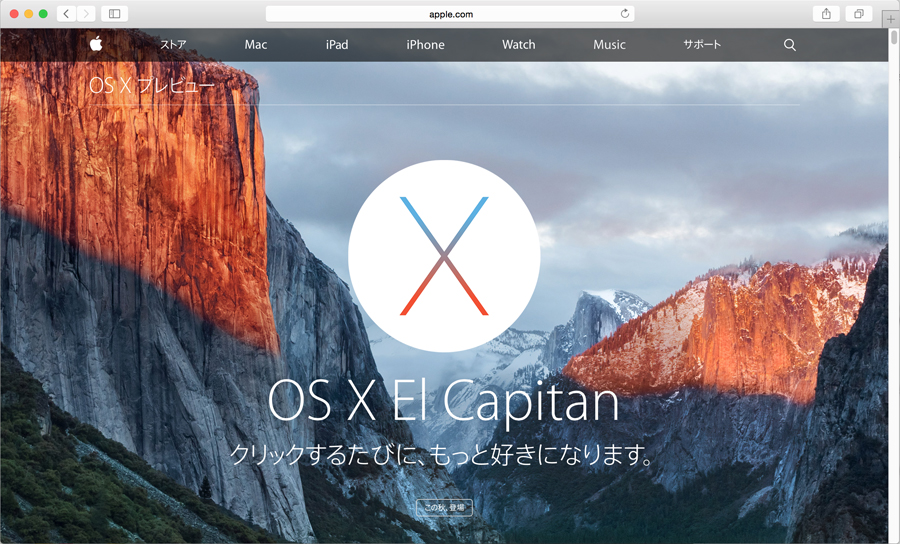Open the site search magnifier
The image size is (900, 544).
click(790, 45)
